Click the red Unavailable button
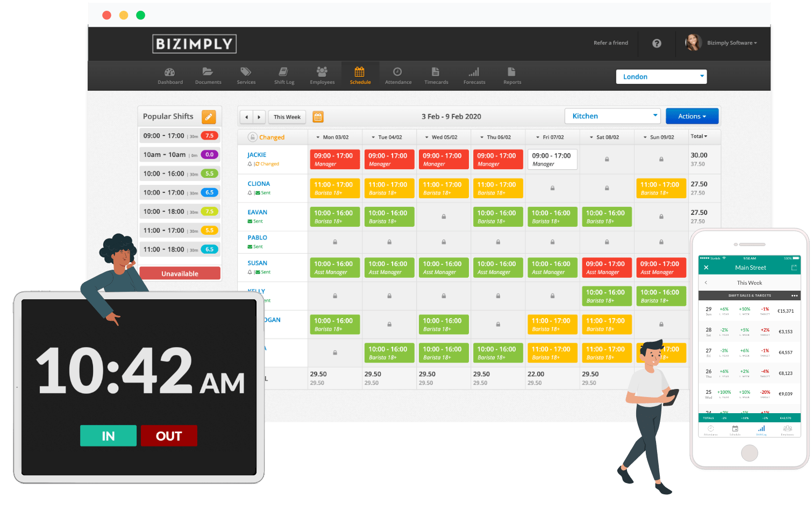Viewport: 812px width, 526px height. point(180,273)
